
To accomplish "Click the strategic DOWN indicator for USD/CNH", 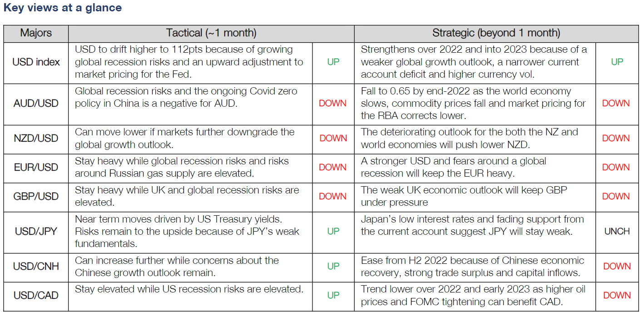I will tap(617, 266).
